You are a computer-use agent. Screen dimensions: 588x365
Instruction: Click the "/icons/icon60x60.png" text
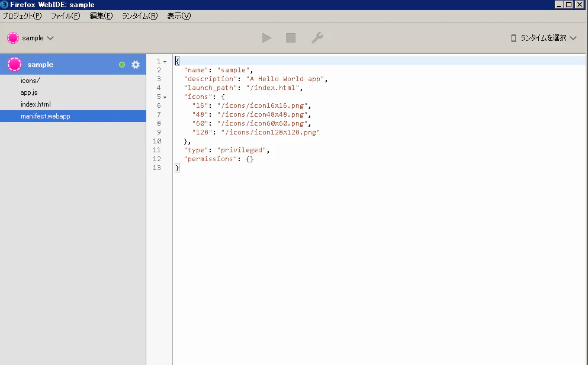[262, 123]
